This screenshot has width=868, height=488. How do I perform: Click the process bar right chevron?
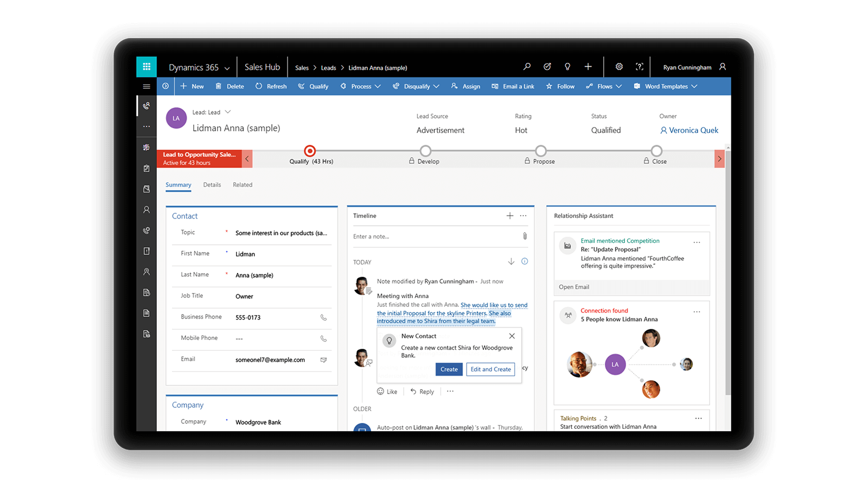click(x=719, y=159)
